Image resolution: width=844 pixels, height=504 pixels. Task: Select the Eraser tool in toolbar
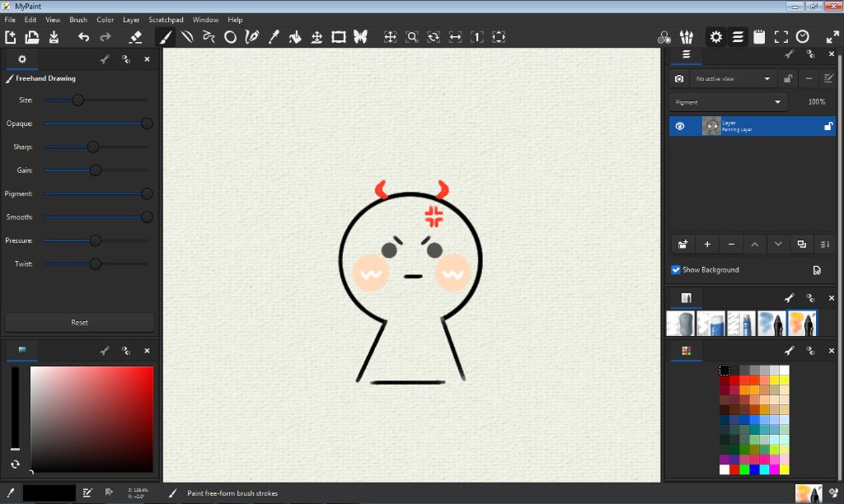(136, 37)
